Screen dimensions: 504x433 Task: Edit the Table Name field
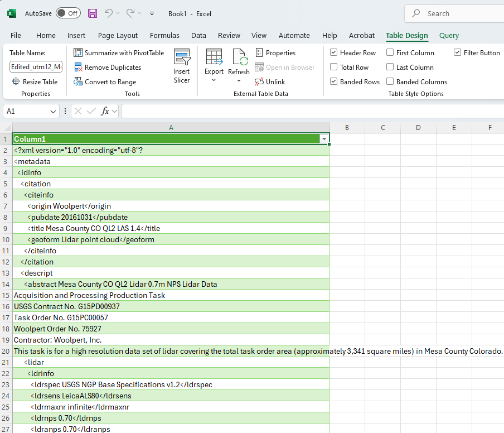pos(35,66)
